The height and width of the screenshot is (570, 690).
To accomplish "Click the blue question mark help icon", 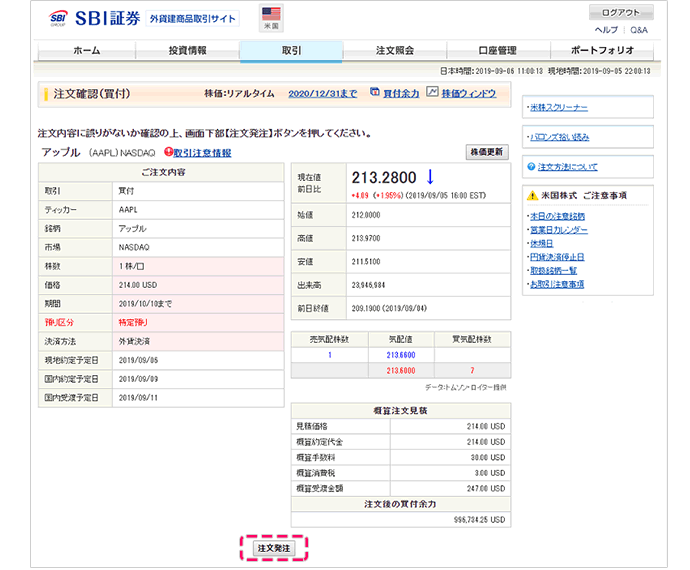I will point(531,166).
